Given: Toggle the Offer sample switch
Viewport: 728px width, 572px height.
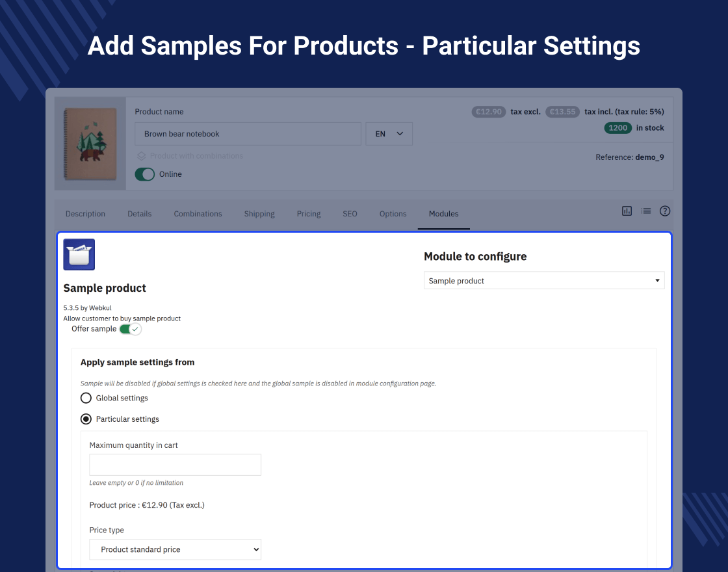Looking at the screenshot, I should [130, 329].
